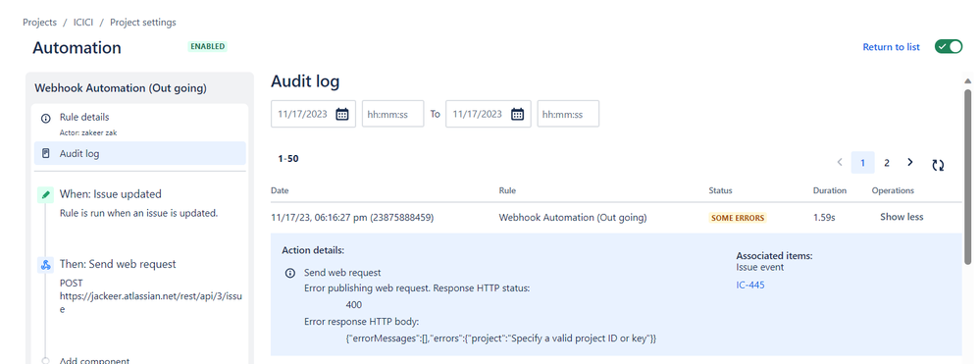Click the Date column header

tap(280, 190)
